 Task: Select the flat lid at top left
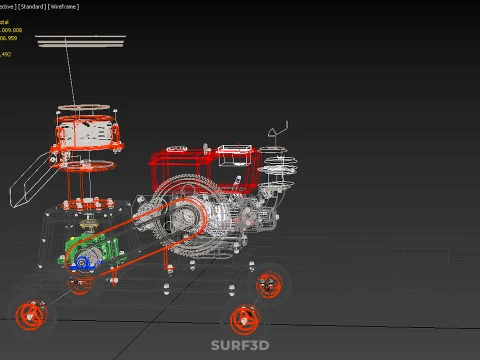point(80,40)
